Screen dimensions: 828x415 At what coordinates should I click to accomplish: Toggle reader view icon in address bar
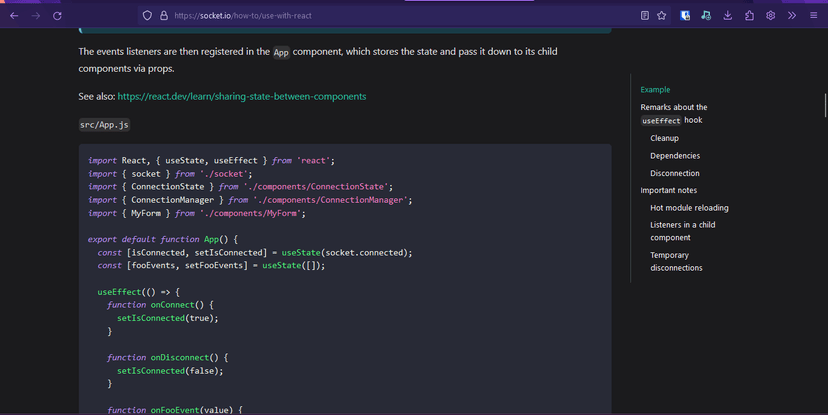[x=645, y=16]
